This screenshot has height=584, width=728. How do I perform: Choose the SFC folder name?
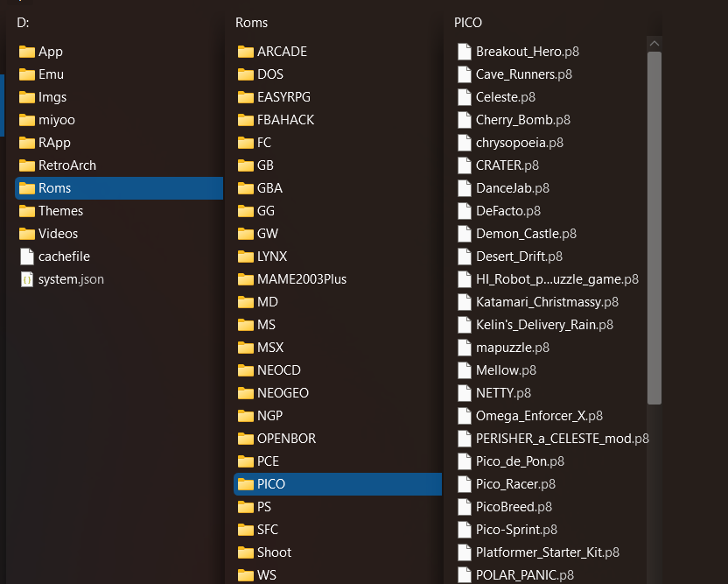(268, 530)
